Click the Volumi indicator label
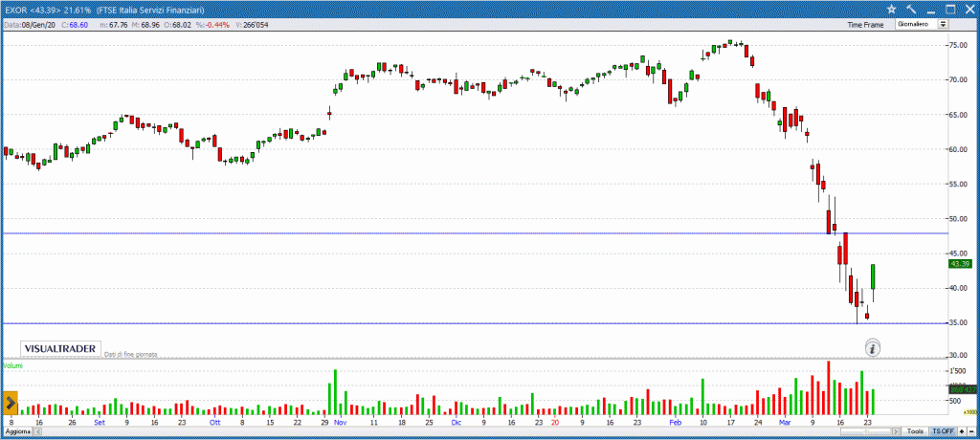The image size is (980, 440). (x=12, y=365)
